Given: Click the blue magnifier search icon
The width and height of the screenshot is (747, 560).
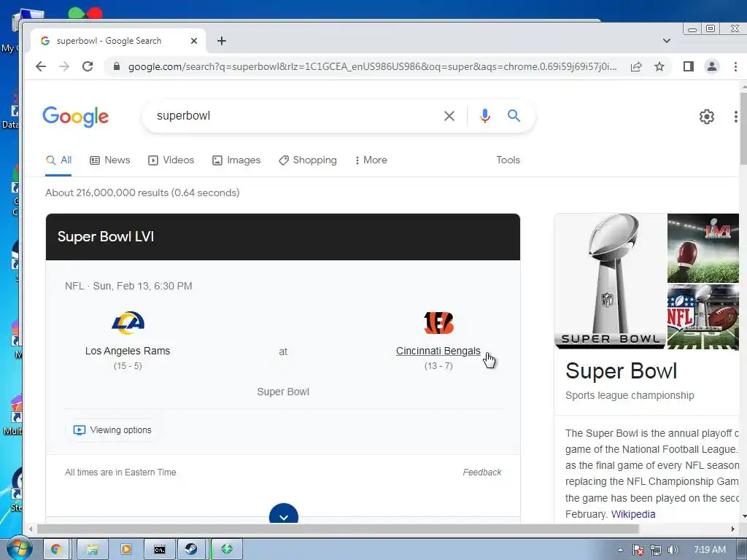Looking at the screenshot, I should coord(514,116).
